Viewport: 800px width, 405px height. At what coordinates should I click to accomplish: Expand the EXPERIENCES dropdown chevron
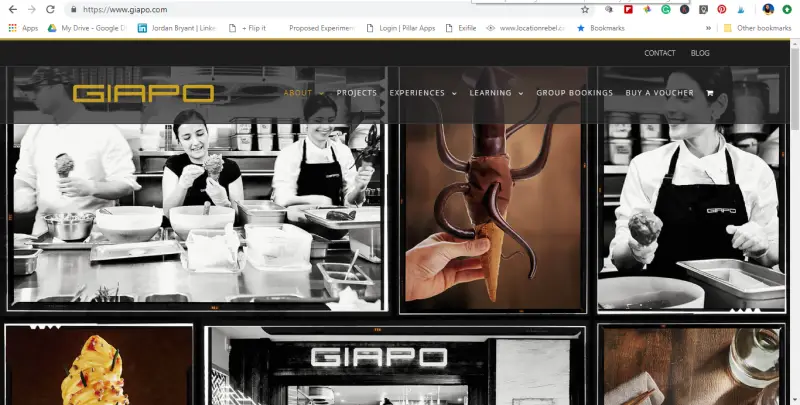click(454, 93)
